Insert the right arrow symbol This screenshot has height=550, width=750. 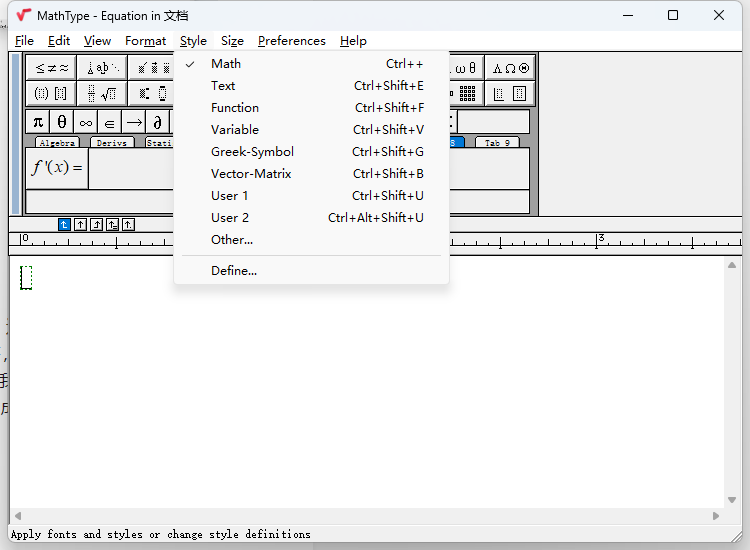tap(134, 122)
